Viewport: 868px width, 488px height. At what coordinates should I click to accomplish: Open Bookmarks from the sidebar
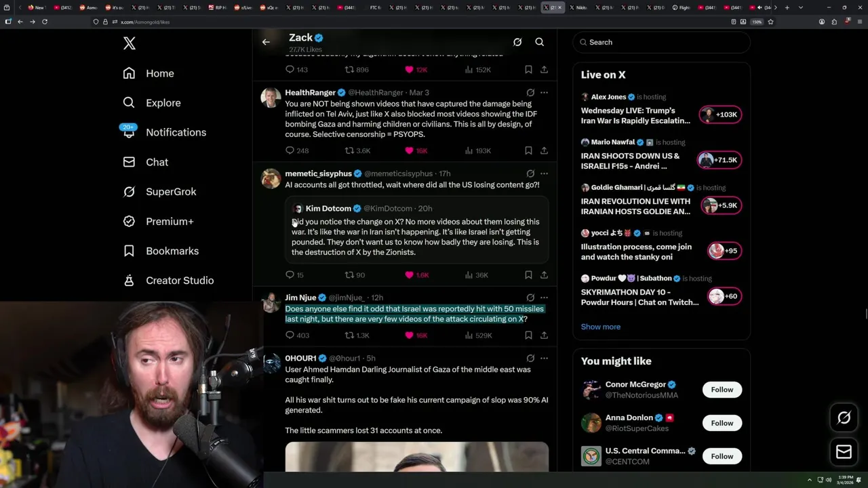click(x=161, y=251)
